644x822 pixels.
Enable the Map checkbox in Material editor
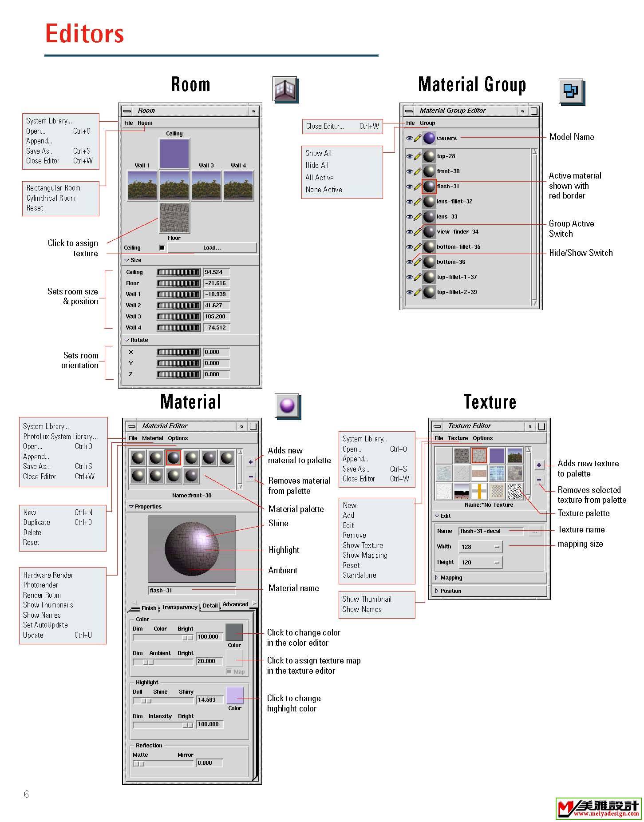tap(229, 671)
